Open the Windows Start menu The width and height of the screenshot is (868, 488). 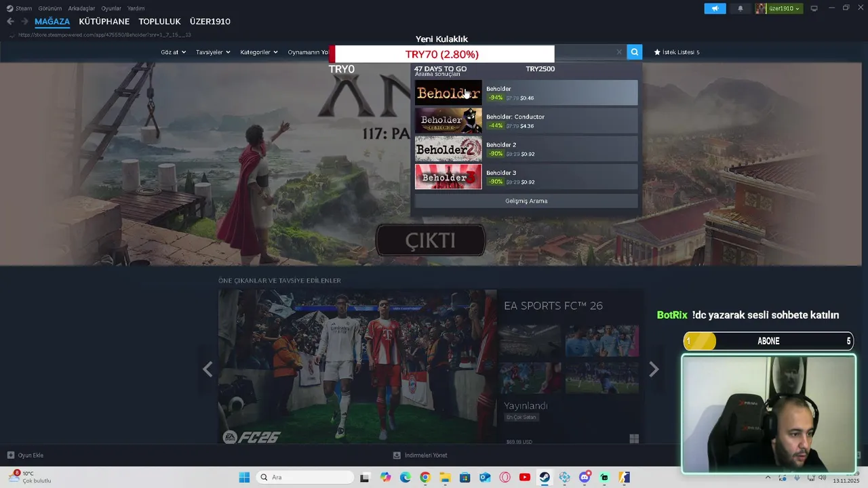(244, 477)
